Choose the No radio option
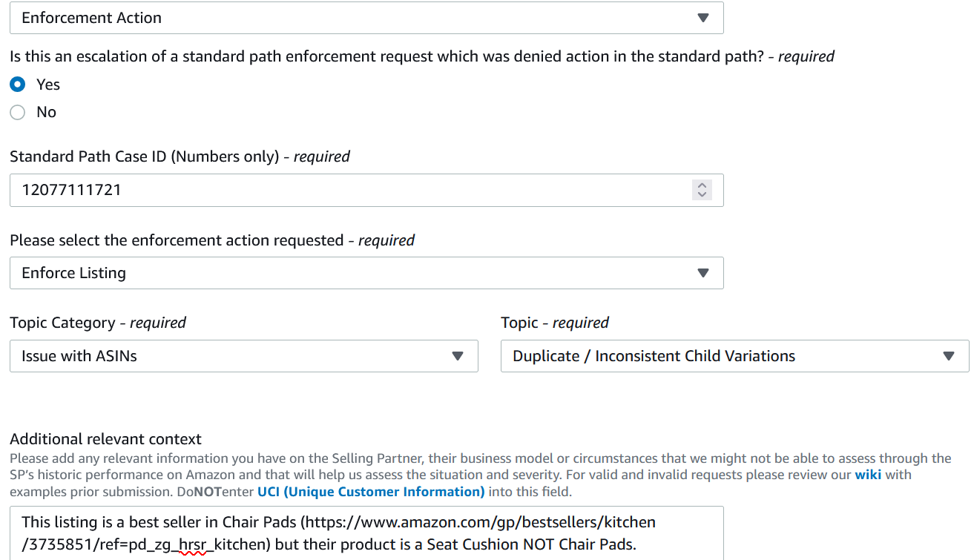 [18, 112]
